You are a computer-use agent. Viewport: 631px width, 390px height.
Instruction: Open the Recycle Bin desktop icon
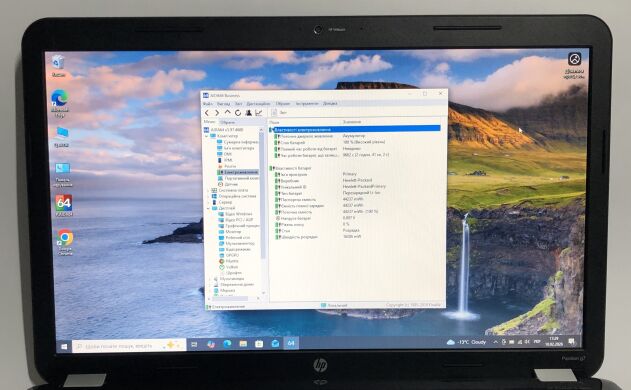tap(58, 66)
